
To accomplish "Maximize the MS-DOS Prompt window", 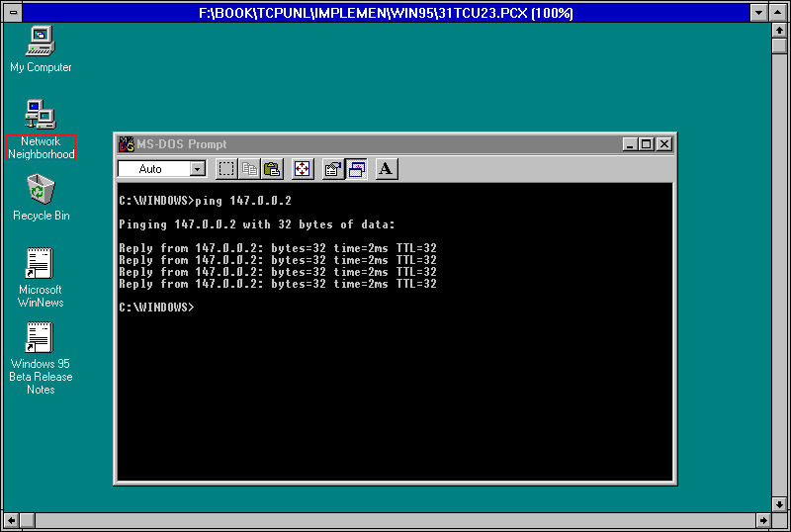I will (x=647, y=144).
